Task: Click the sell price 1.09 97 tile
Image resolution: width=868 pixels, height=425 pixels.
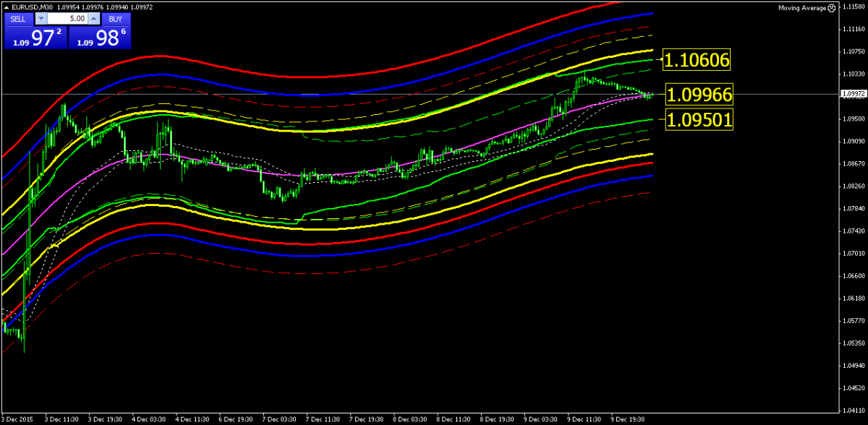Action: (35, 38)
